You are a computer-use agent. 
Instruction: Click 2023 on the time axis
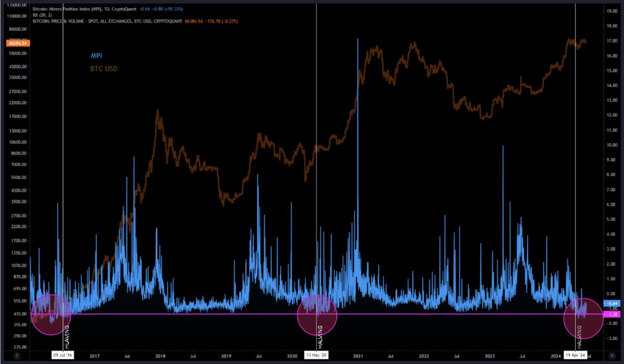click(x=489, y=356)
